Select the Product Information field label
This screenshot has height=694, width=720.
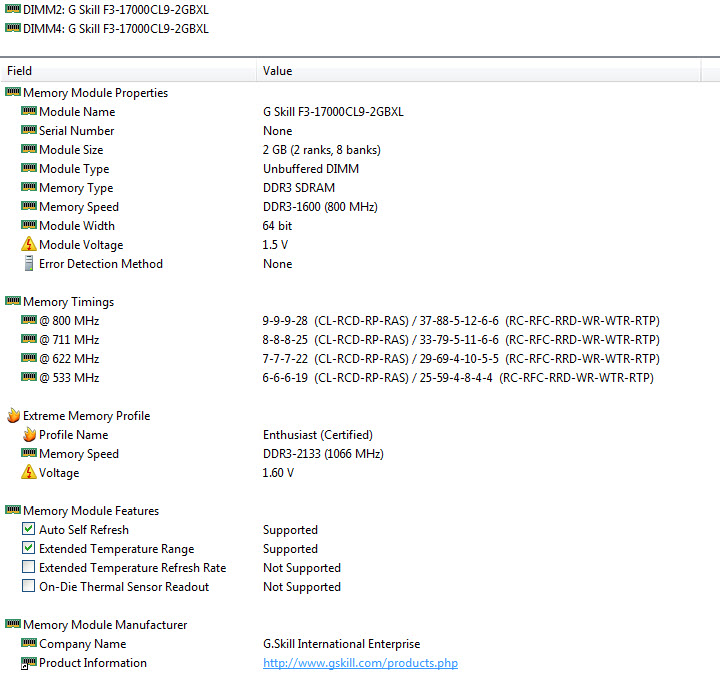click(x=93, y=663)
